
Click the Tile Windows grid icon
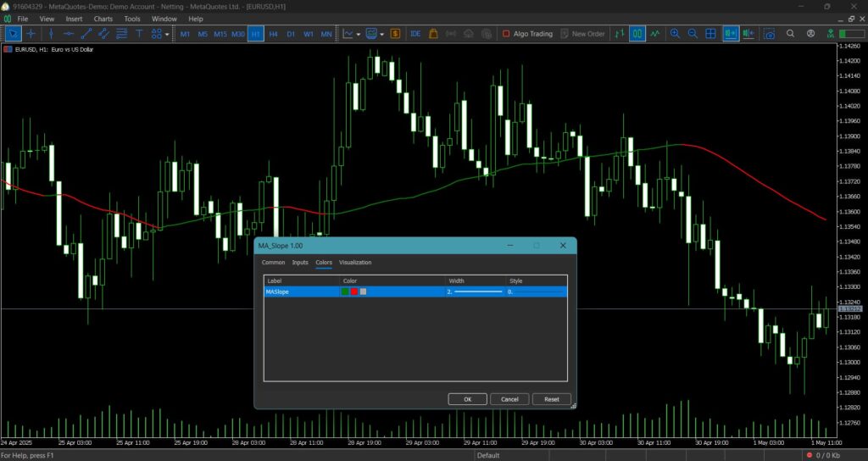(x=710, y=34)
